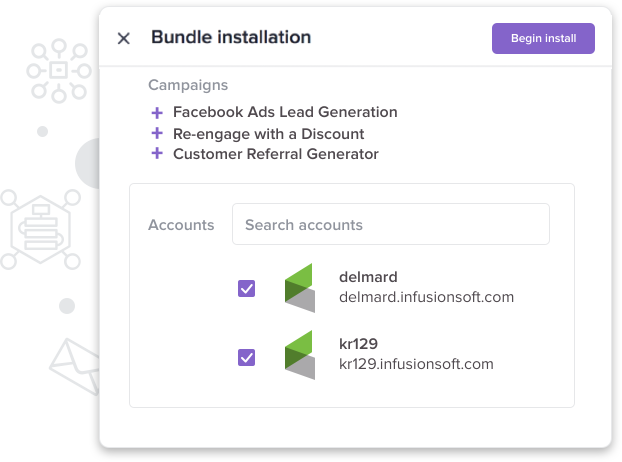Click the network nodes background icon
Image resolution: width=622 pixels, height=462 pixels.
59,71
